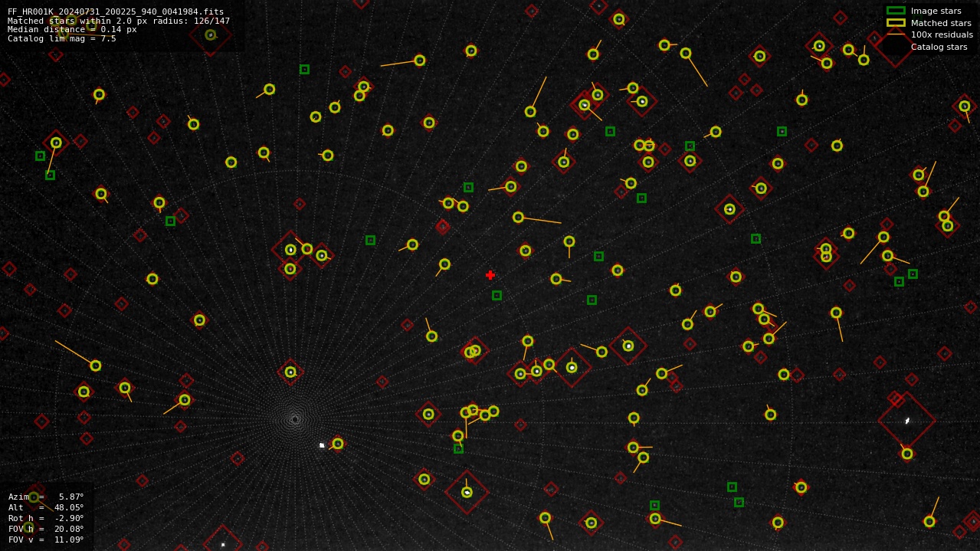Click the Rot h -2.90° readout
Screen dimensions: 980x551
pyautogui.click(x=46, y=518)
